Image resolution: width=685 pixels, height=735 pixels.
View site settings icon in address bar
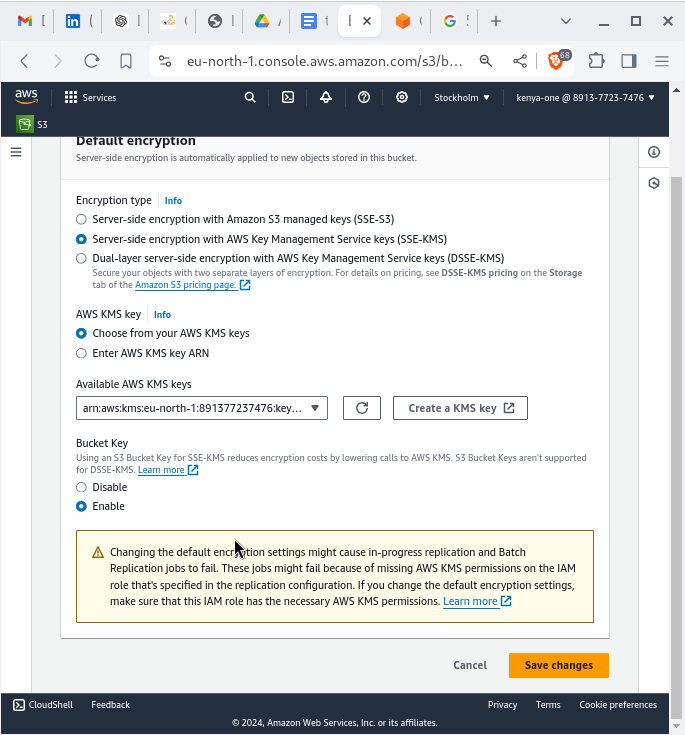(165, 61)
